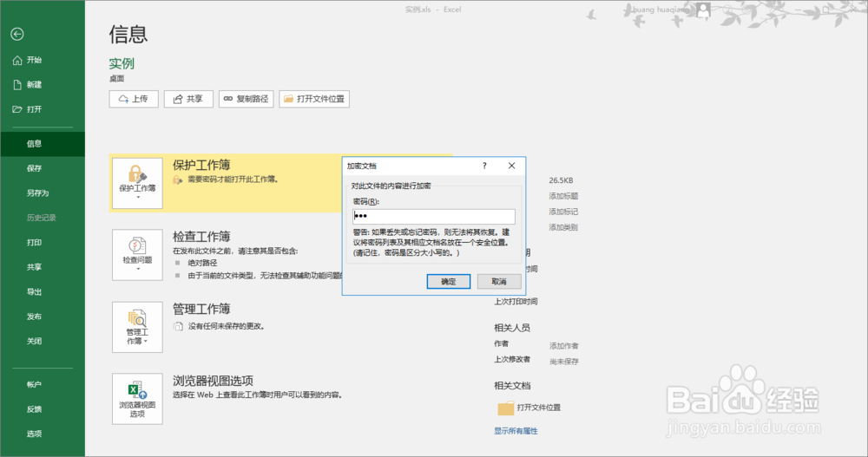Click the 保护工作簿 heading text

click(201, 165)
